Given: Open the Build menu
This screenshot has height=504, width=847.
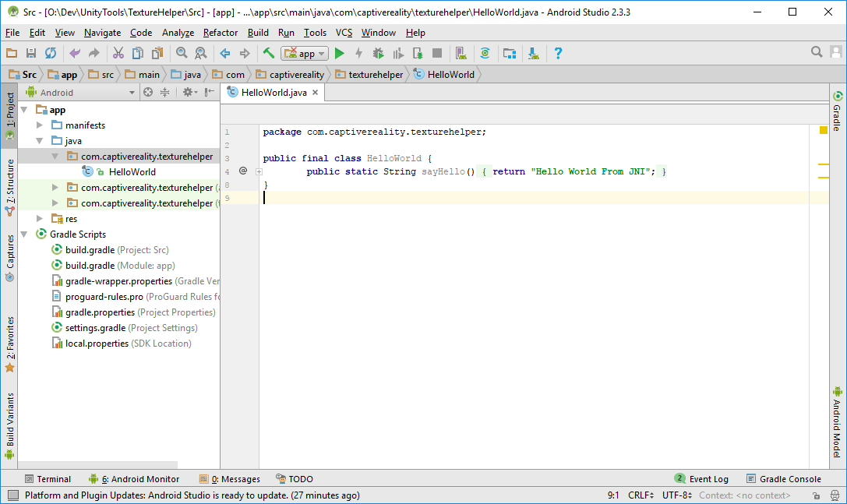Looking at the screenshot, I should (258, 33).
